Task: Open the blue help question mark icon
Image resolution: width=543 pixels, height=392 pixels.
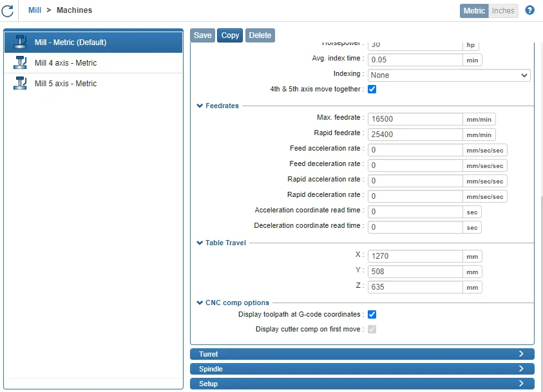Action: click(x=529, y=10)
